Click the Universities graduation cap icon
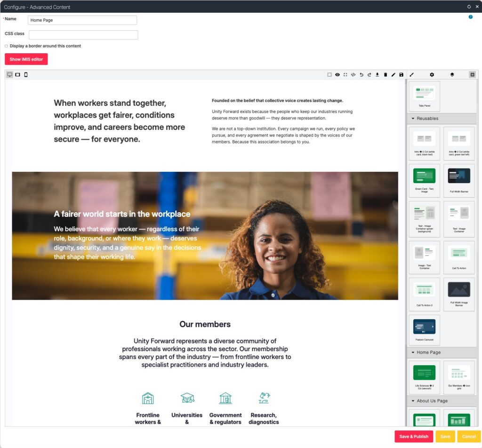The width and height of the screenshot is (482, 448). pyautogui.click(x=187, y=398)
